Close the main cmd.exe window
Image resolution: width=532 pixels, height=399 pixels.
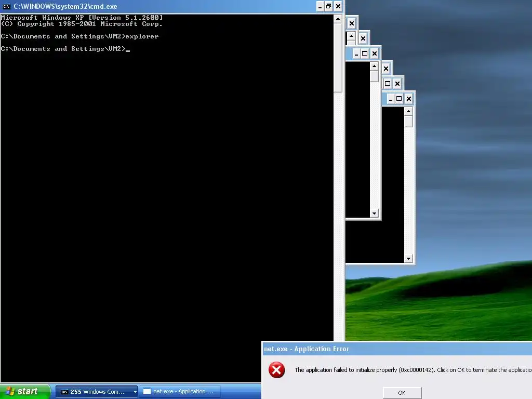[x=338, y=6]
